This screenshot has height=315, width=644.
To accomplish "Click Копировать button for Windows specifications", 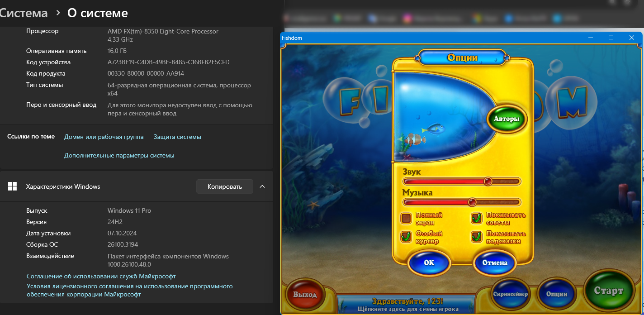I will click(x=225, y=186).
